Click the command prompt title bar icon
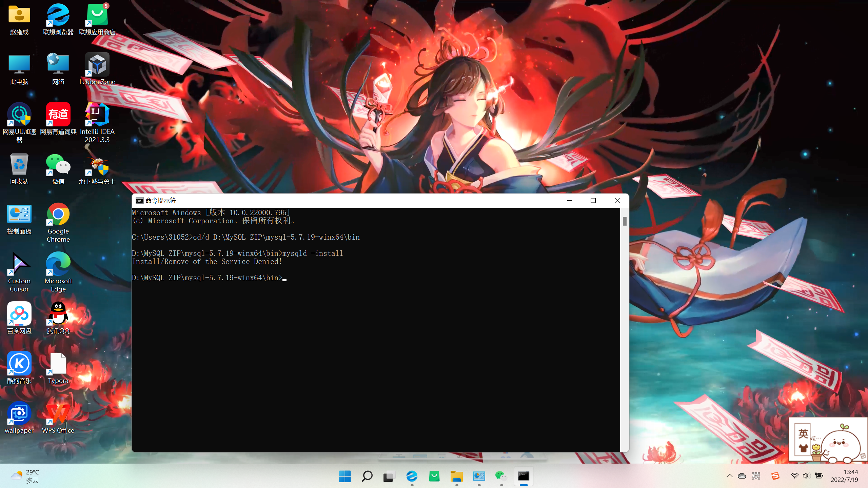 pyautogui.click(x=139, y=201)
